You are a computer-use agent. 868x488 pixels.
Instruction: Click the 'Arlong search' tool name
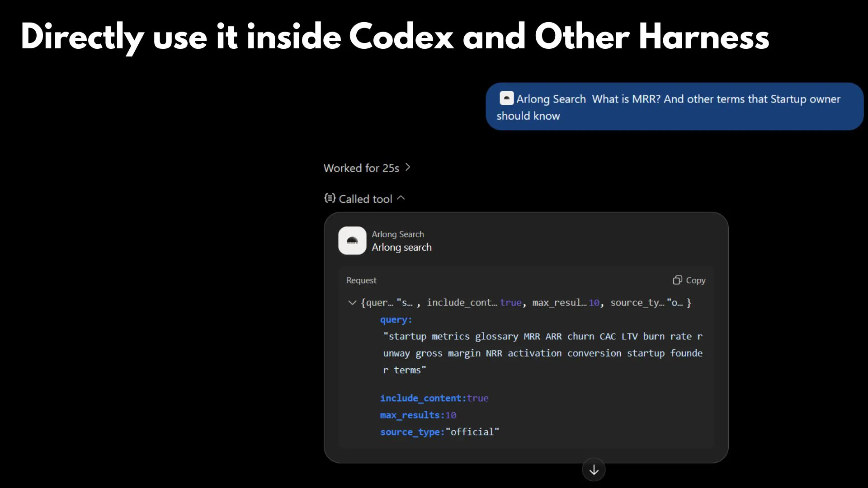point(401,248)
